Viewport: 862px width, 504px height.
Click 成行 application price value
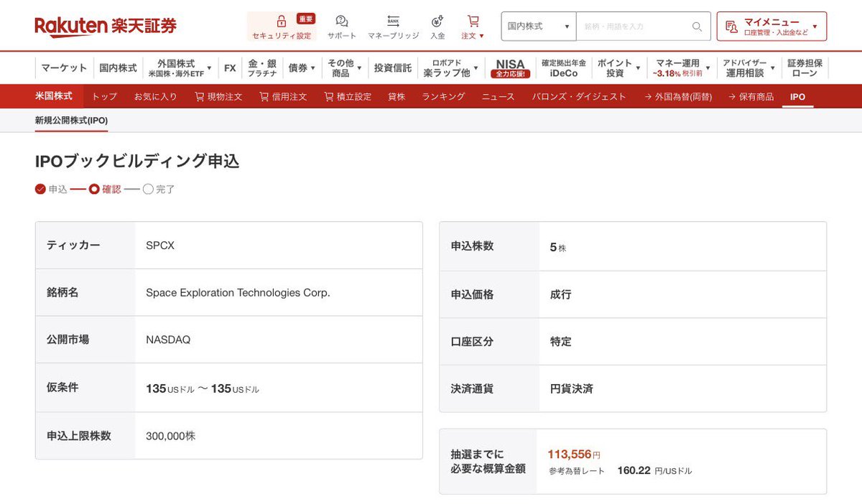[560, 294]
